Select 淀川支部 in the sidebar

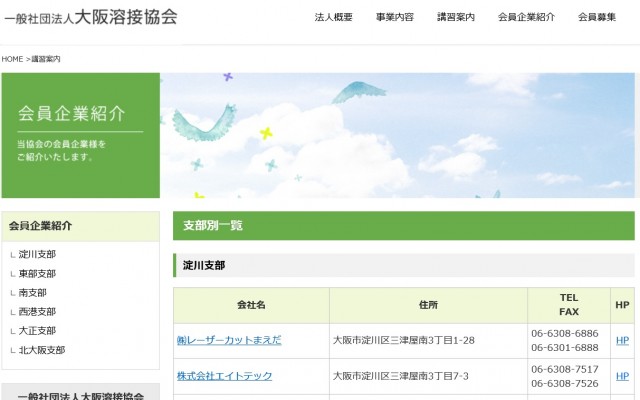pos(37,254)
